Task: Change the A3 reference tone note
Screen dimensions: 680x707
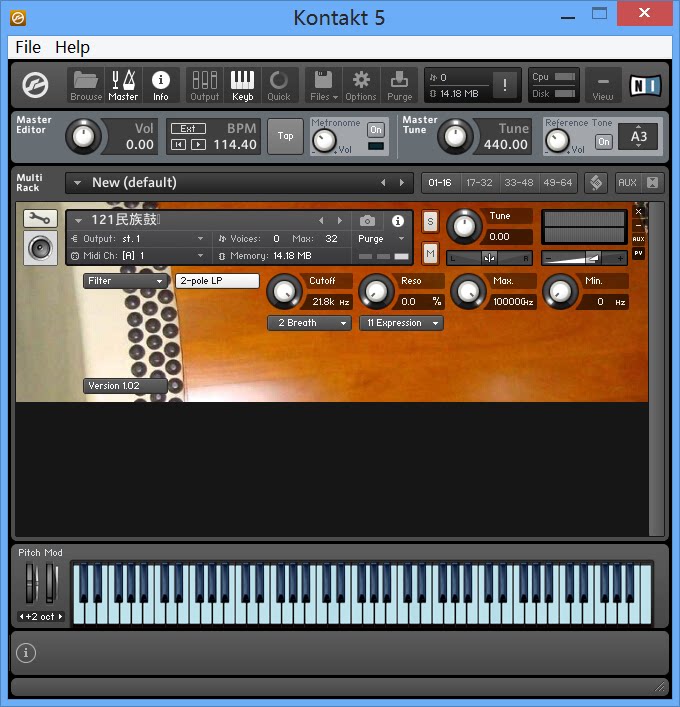Action: click(639, 136)
